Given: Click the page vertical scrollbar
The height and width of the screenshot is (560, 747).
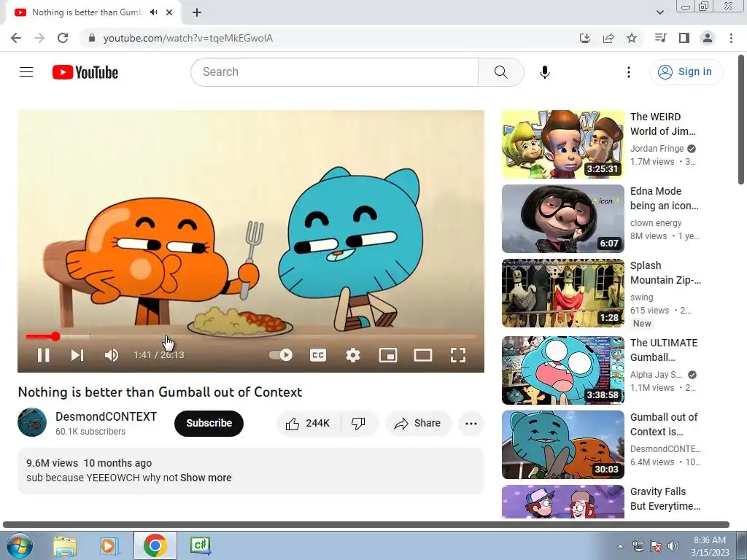Looking at the screenshot, I should click(x=741, y=119).
